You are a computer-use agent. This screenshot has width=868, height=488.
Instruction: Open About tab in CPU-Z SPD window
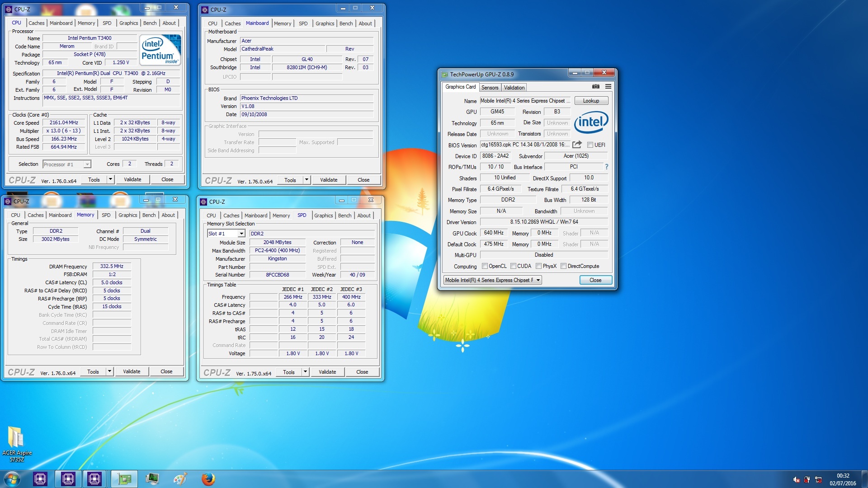click(364, 216)
